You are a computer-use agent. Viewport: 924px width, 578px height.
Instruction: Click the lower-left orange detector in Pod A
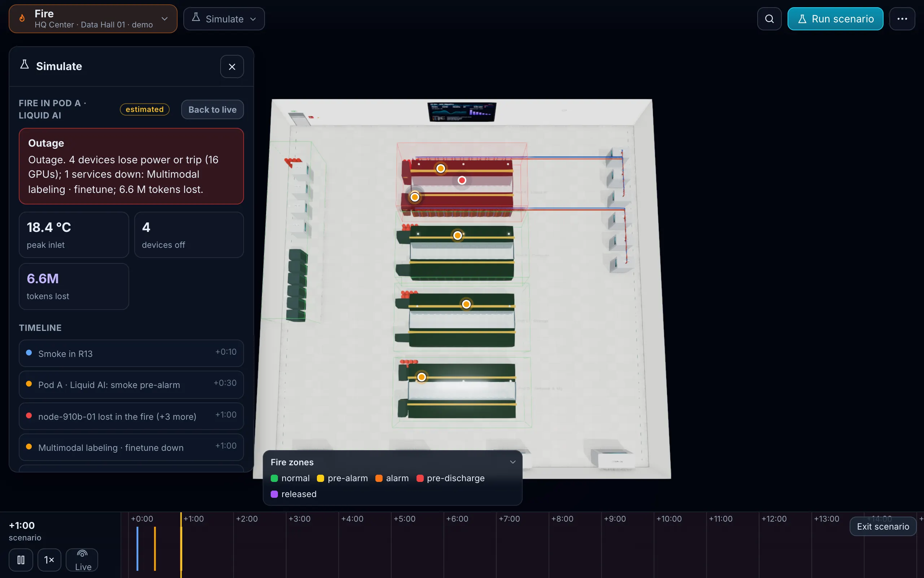[415, 197]
